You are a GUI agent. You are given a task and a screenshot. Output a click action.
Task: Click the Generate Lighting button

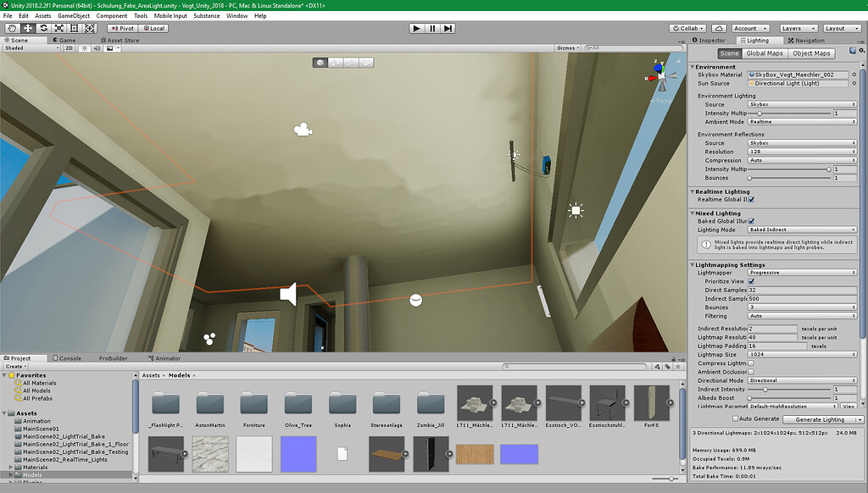click(822, 418)
